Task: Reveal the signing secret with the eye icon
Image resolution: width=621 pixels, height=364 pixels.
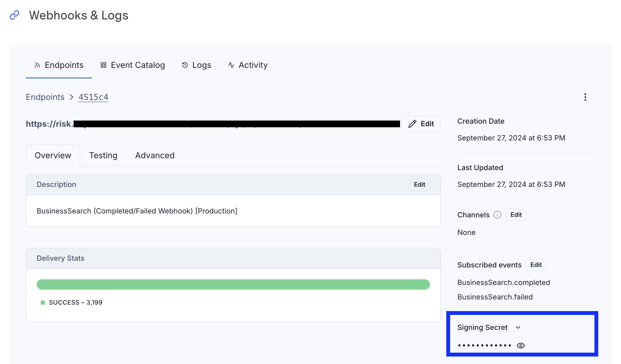Action: click(521, 345)
